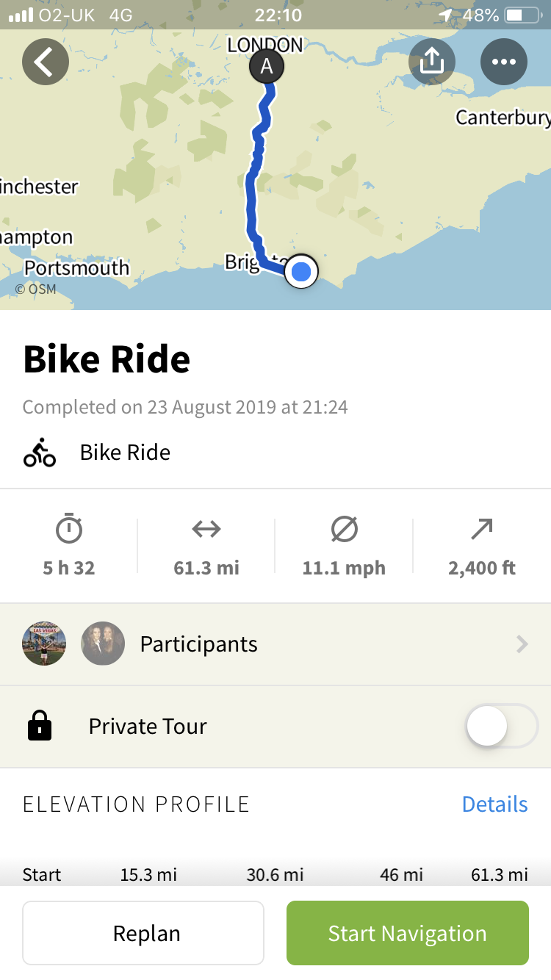
Task: Tap the OSM copyright attribution
Action: (36, 289)
